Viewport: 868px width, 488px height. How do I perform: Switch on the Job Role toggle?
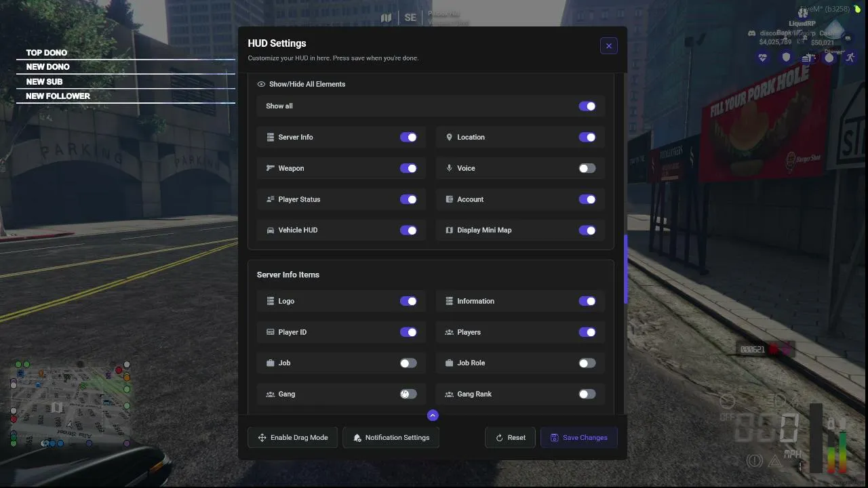click(587, 363)
